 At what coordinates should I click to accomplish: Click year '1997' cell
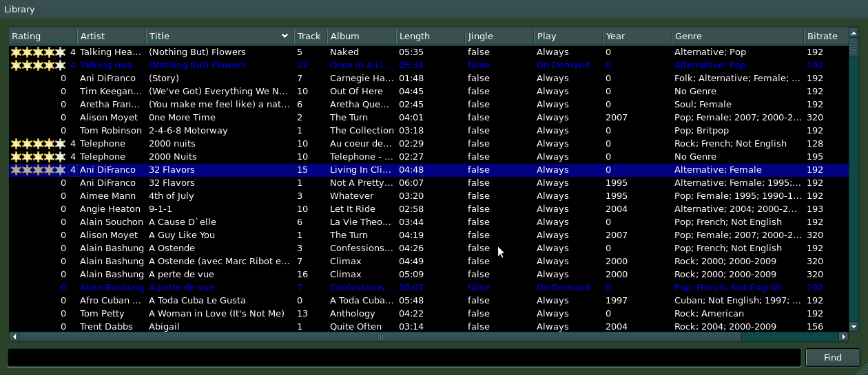[x=617, y=301]
